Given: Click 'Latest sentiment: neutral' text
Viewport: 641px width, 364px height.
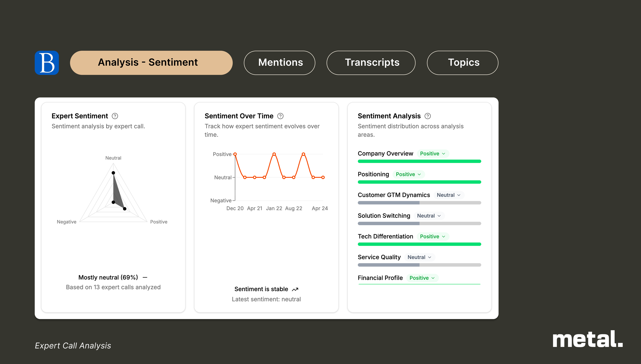Looking at the screenshot, I should pyautogui.click(x=266, y=299).
